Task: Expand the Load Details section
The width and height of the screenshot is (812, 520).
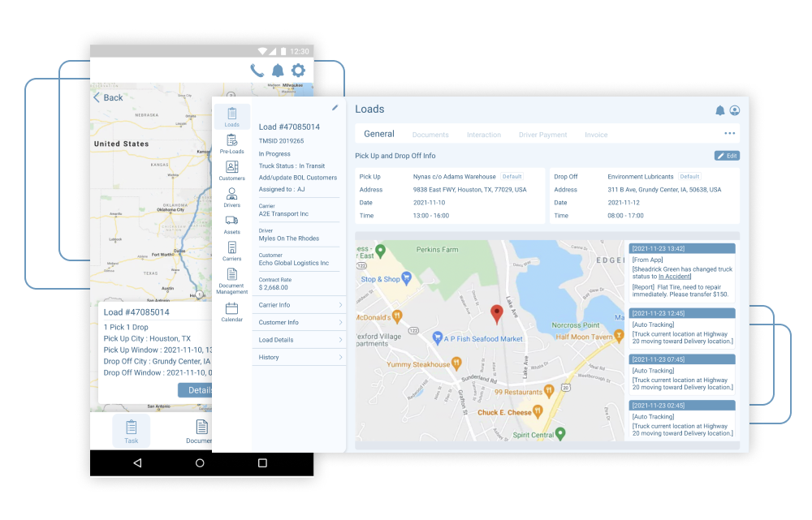Action: coord(300,340)
